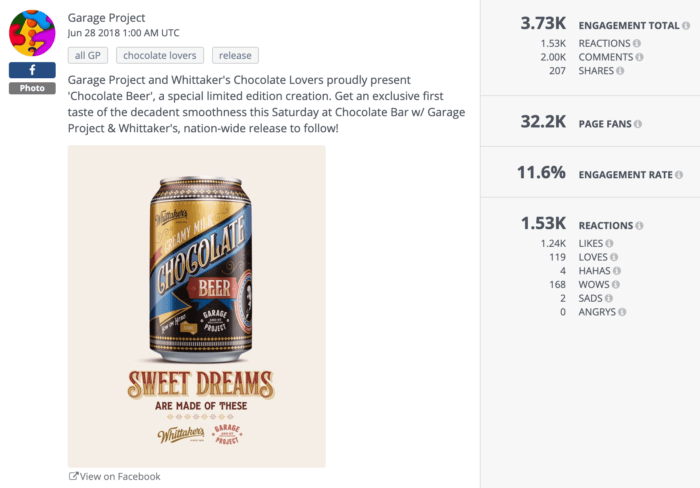
Task: Select the 'all GP' tag
Action: pos(88,56)
